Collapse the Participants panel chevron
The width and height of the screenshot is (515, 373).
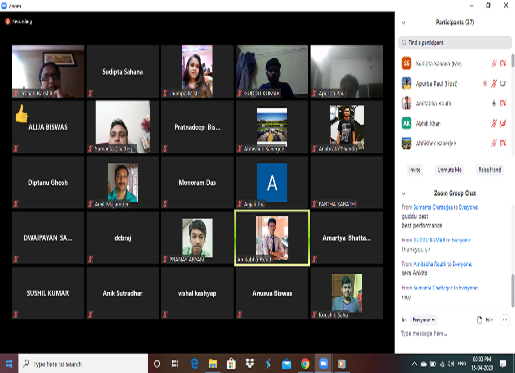click(x=403, y=23)
